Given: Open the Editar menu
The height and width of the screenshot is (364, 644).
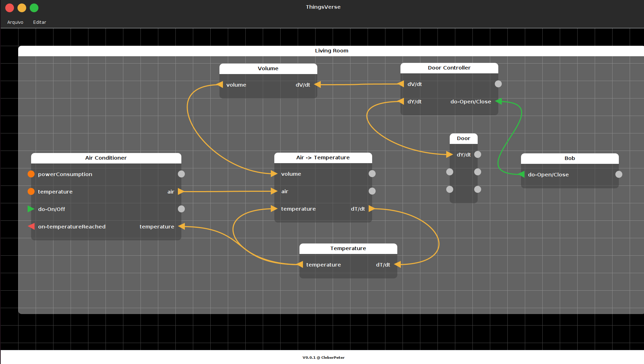Looking at the screenshot, I should (39, 22).
